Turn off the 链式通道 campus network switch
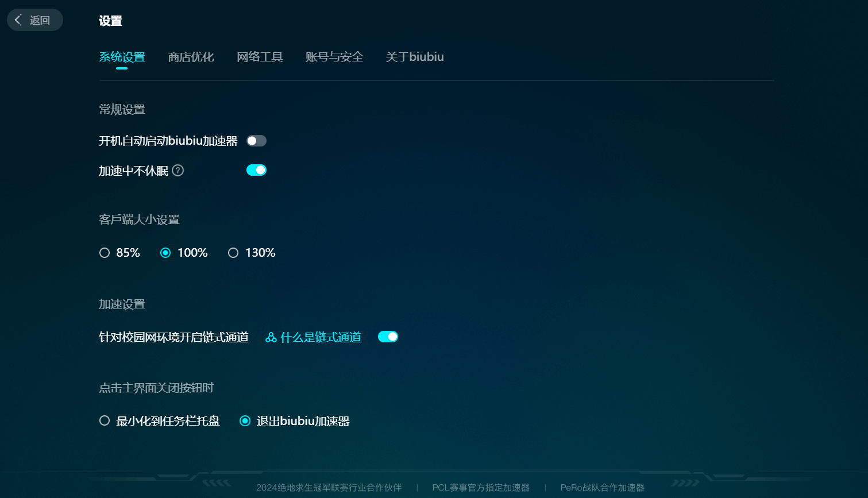868x498 pixels. pyautogui.click(x=388, y=337)
